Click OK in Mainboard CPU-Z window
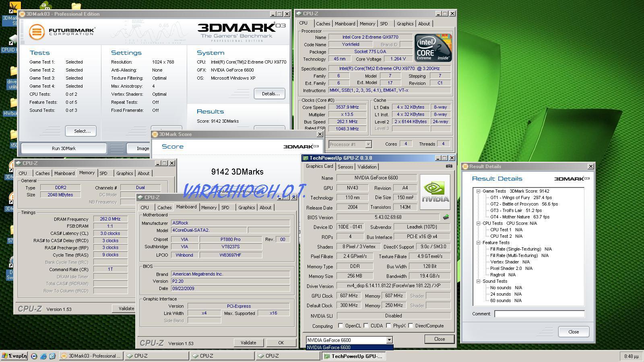This screenshot has width=644, height=362. click(281, 343)
